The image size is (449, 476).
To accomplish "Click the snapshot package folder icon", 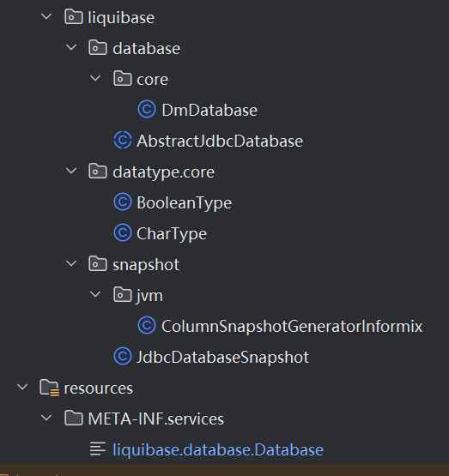I will tap(98, 264).
